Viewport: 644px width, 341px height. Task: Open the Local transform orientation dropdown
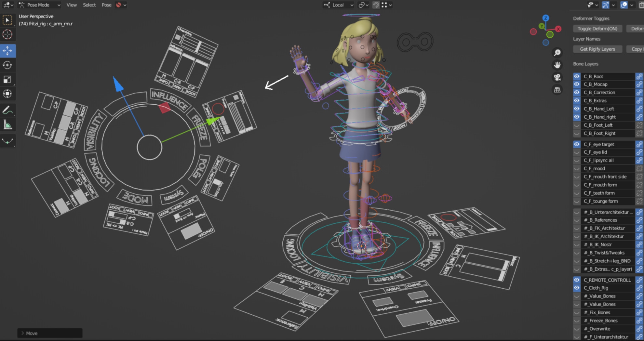pos(339,5)
